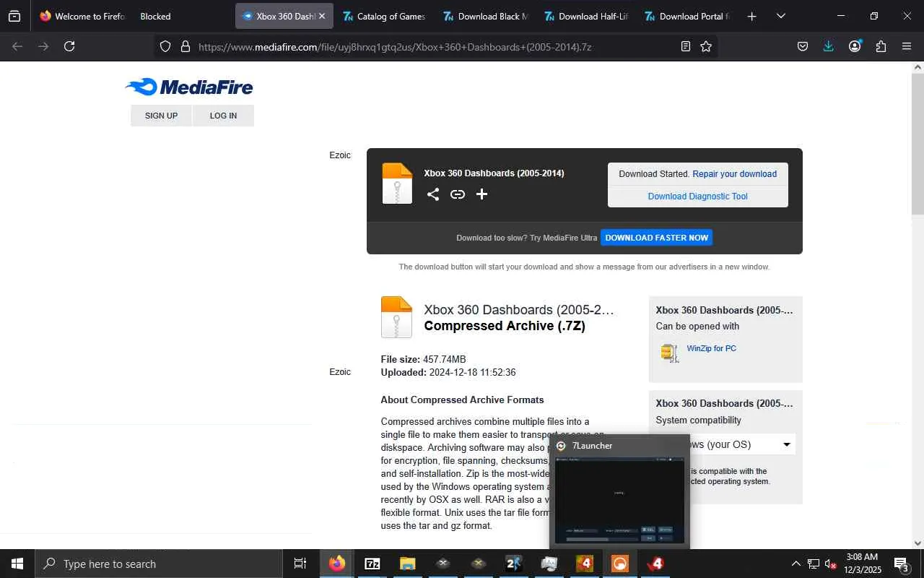Click the taskbar clock showing 3:08 AM
Viewport: 924px width, 578px height.
[863, 564]
